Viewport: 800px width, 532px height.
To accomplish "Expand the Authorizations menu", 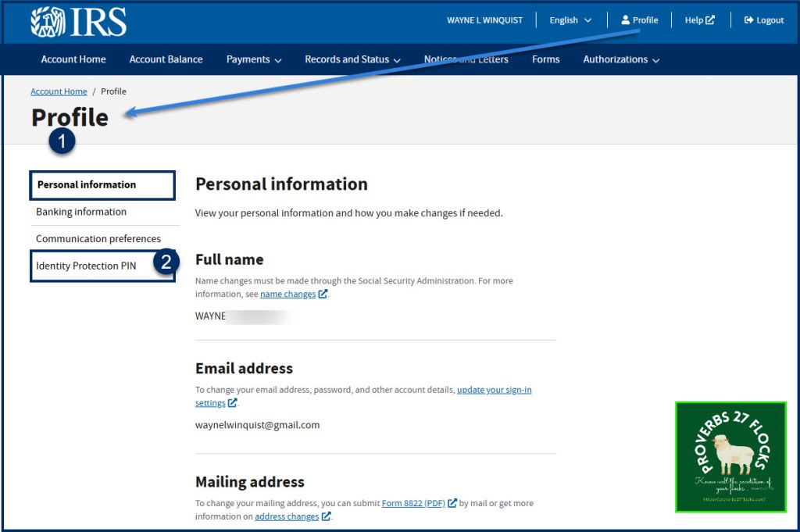I will tap(621, 59).
